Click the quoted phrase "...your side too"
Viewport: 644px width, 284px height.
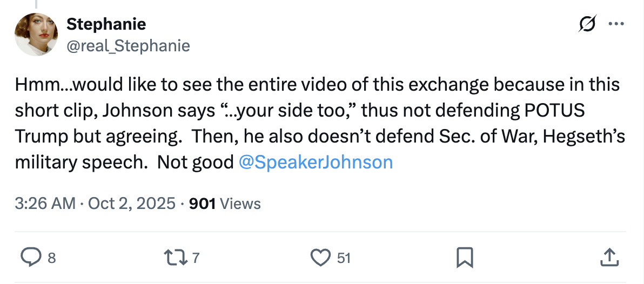(x=287, y=111)
